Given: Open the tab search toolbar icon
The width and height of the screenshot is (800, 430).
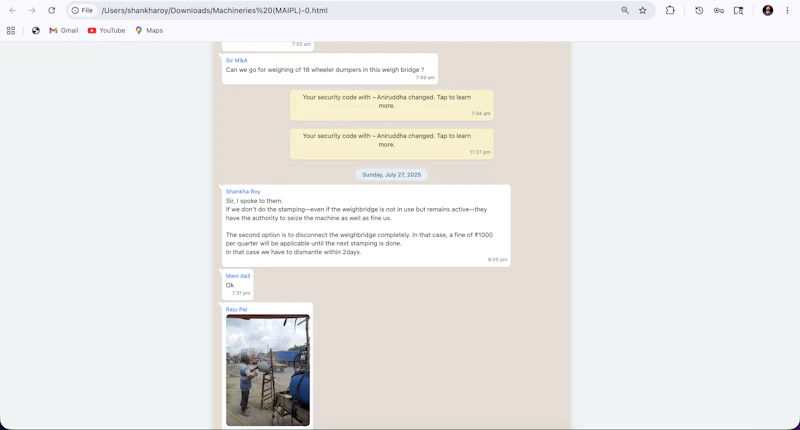Looking at the screenshot, I should [x=738, y=10].
